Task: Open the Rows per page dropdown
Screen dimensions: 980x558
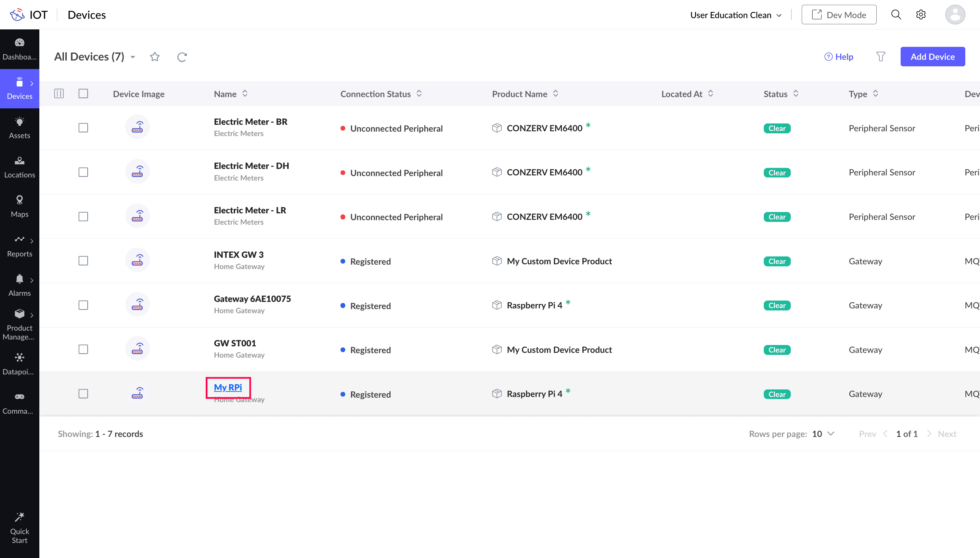Action: click(x=823, y=434)
